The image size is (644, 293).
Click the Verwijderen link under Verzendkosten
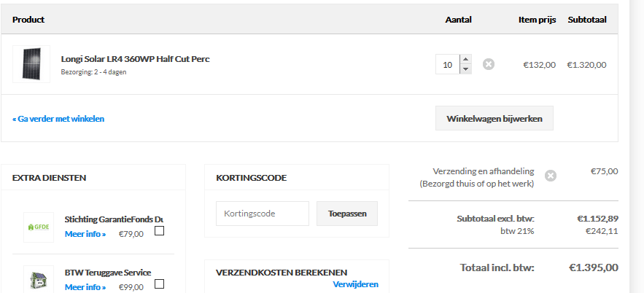(356, 284)
